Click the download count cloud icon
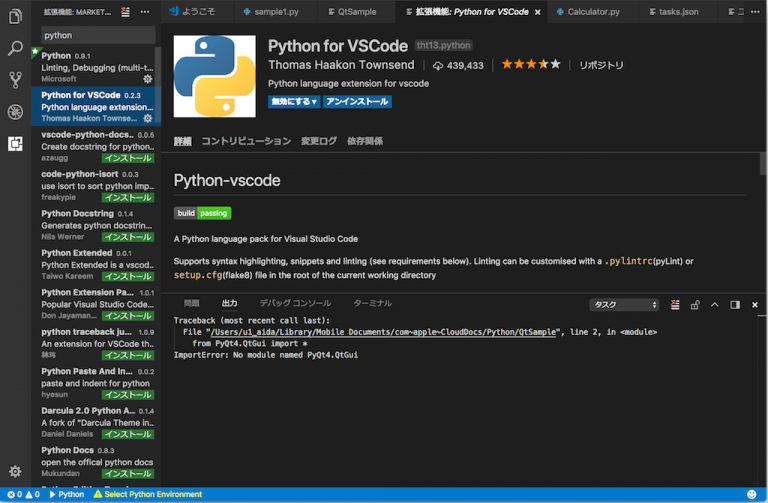Screen dimensions: 768x503 coord(438,66)
